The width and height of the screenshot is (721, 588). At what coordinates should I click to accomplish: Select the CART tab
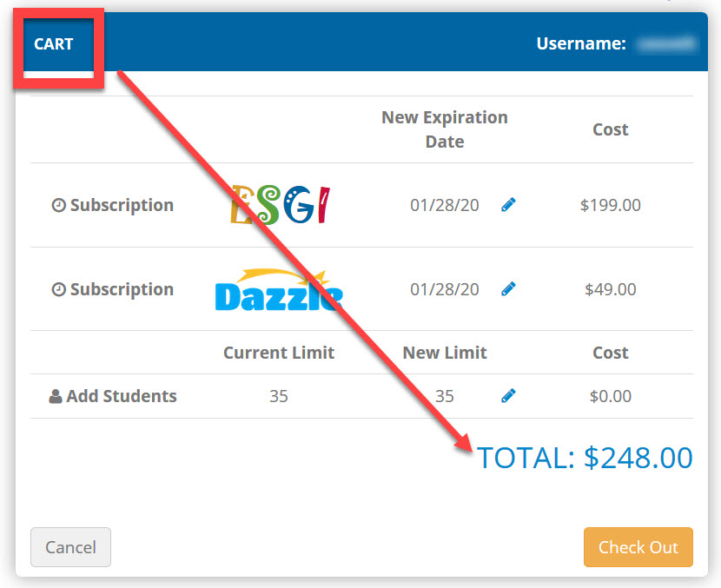(53, 44)
